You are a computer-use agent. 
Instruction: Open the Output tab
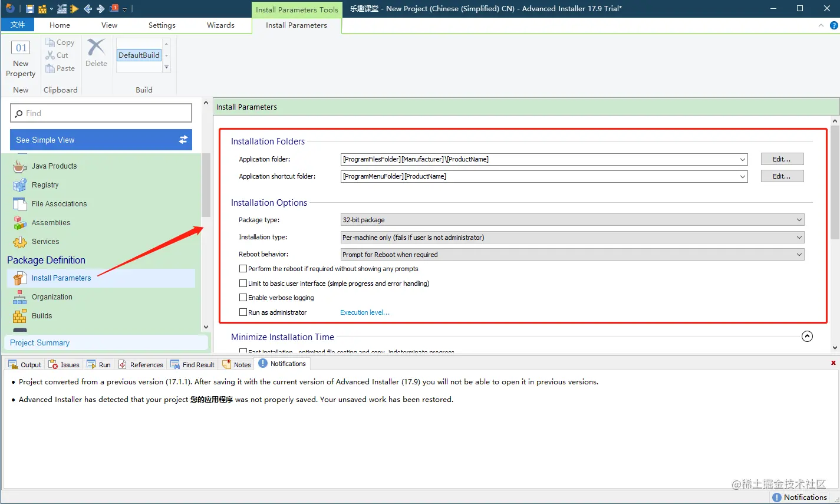(x=25, y=365)
